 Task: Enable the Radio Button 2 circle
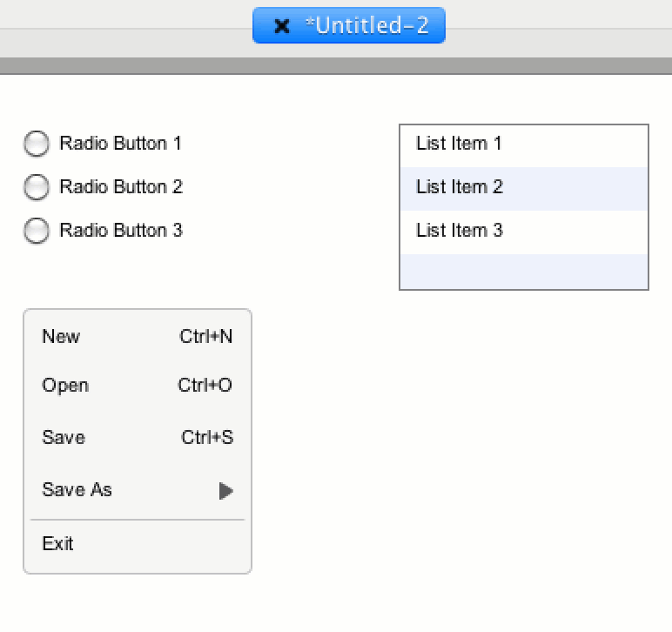tap(37, 187)
